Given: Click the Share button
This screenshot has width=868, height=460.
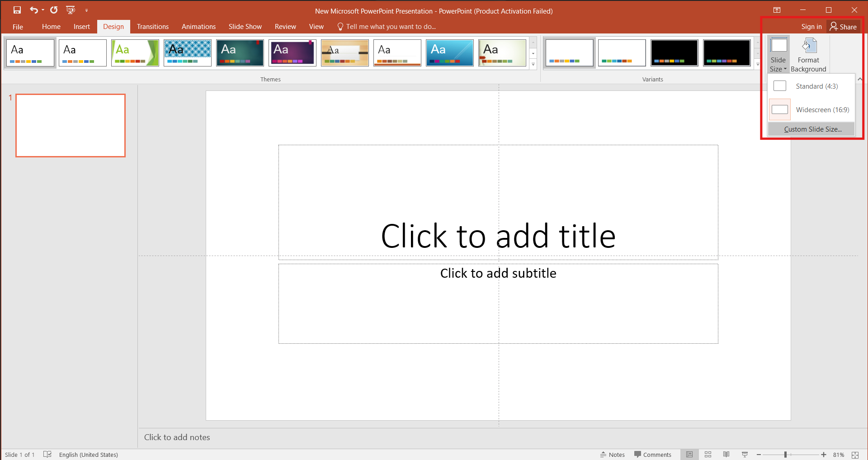Looking at the screenshot, I should click(x=844, y=27).
